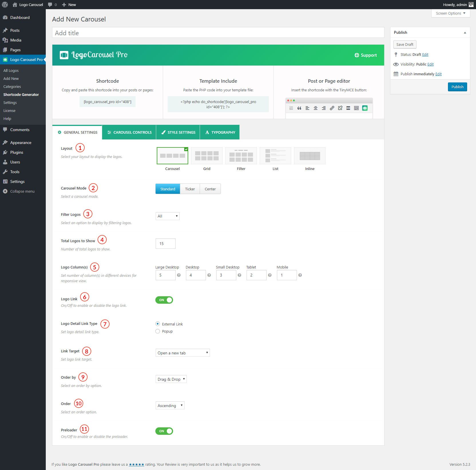Screen dimensions: 476x470
Task: Open the comments bubble icon in admin bar
Action: pos(50,5)
